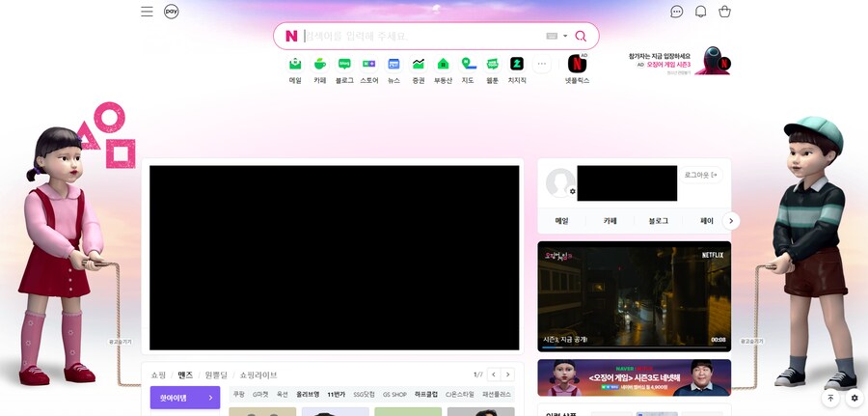868x416 pixels.
Task: Show more profile tabs with right chevron
Action: point(731,220)
